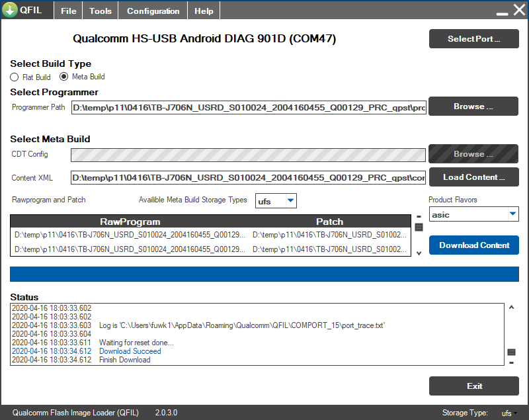Click the up chevron beside the Status log
Viewport: 529px width, 420px height.
pos(511,307)
